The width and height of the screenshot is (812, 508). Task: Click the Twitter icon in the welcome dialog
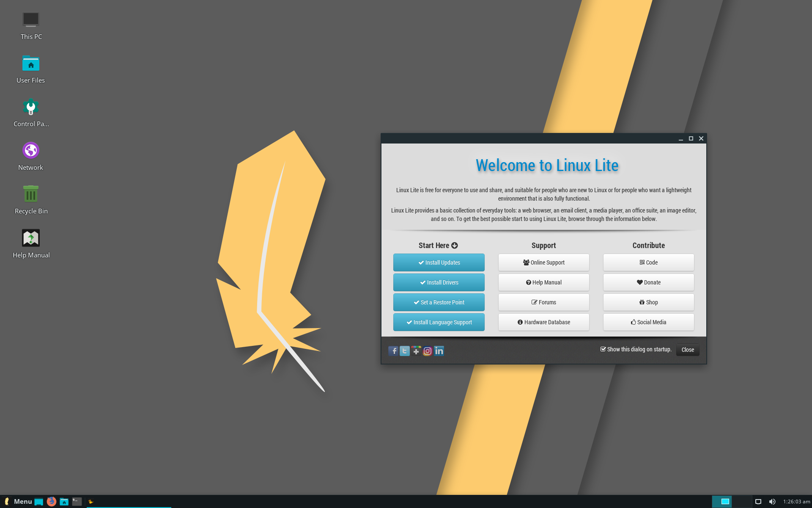pos(405,351)
